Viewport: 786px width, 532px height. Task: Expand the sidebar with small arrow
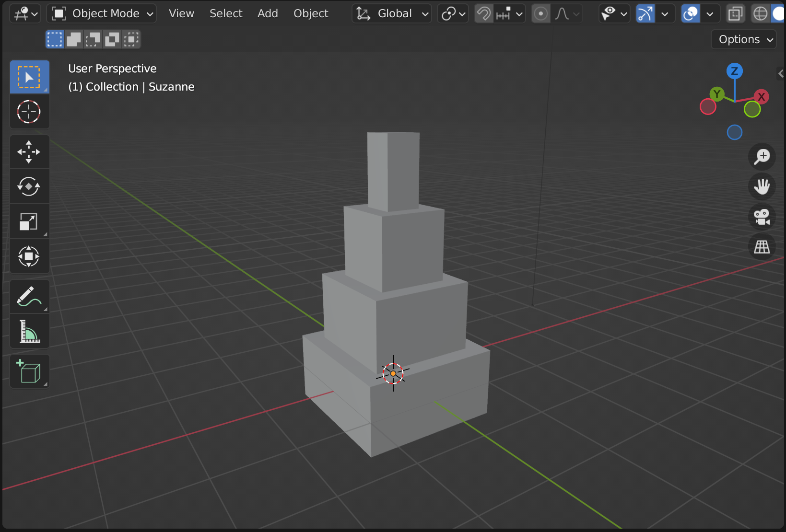(x=781, y=73)
